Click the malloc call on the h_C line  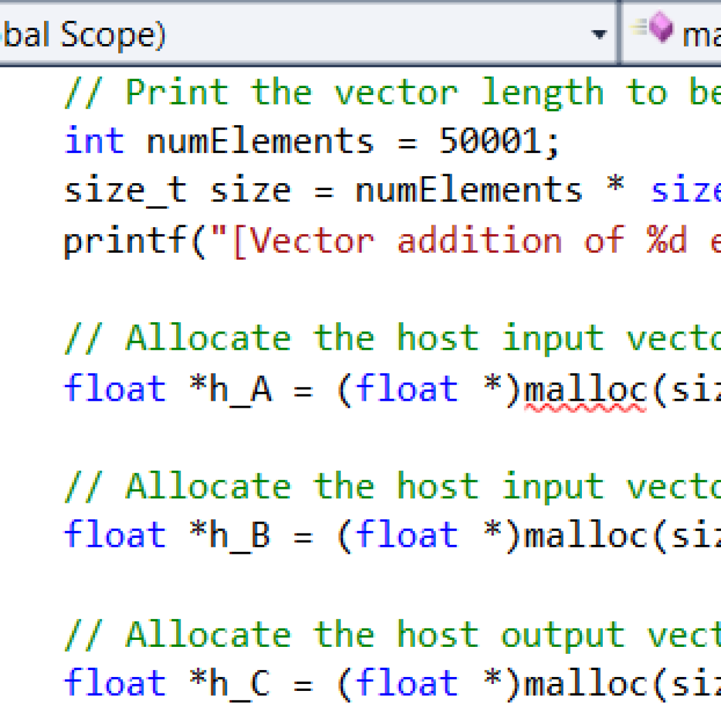[x=586, y=683]
